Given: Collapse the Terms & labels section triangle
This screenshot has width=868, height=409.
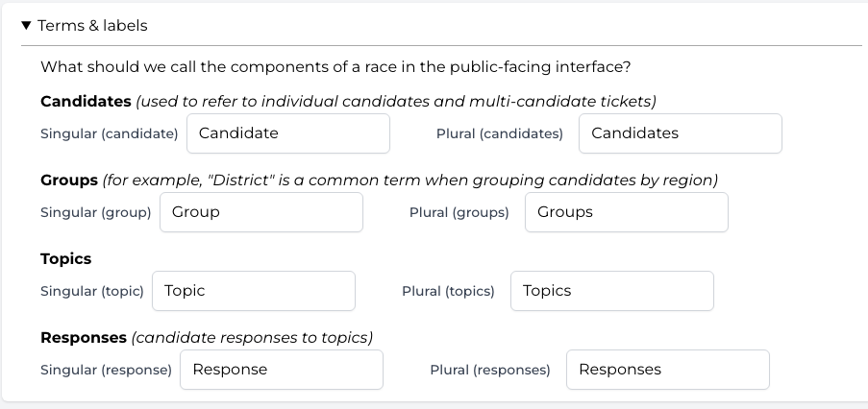Looking at the screenshot, I should click(x=26, y=26).
